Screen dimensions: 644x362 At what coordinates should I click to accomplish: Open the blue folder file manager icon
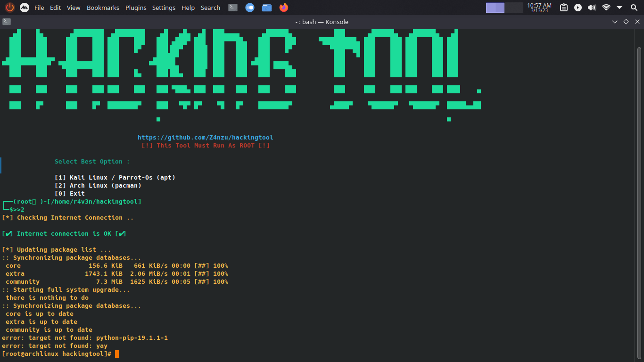267,8
